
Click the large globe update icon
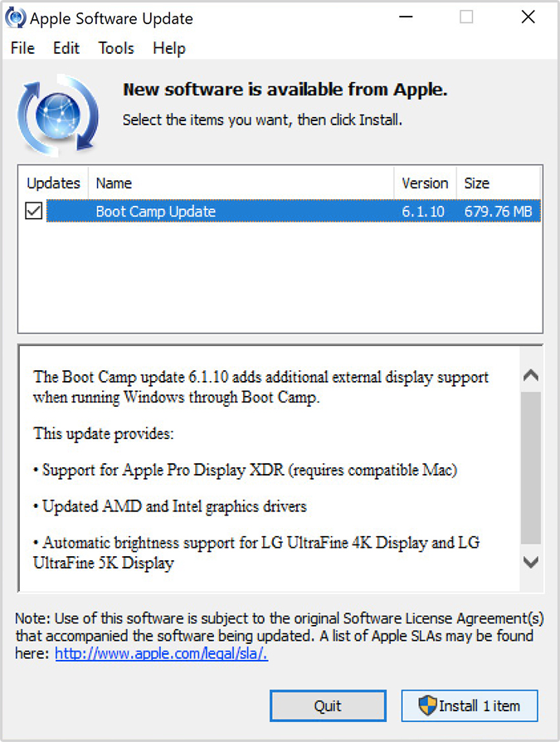58,115
